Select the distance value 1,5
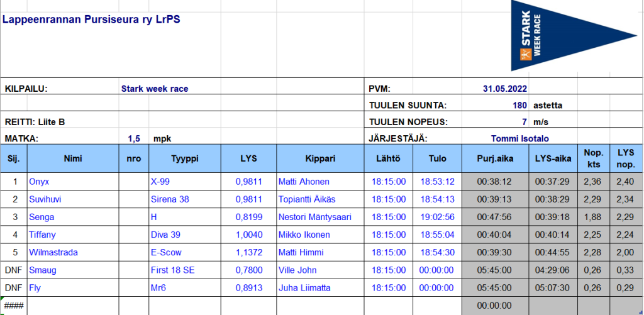 [134, 138]
